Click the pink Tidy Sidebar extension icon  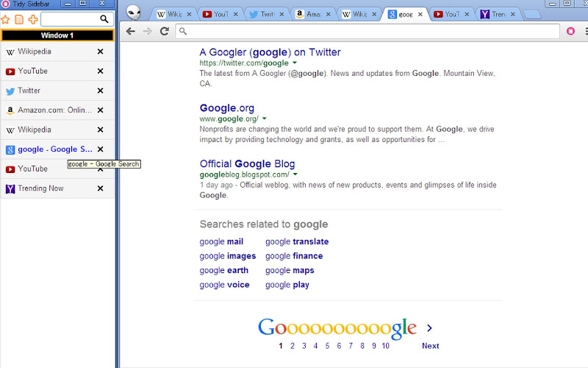(x=570, y=31)
